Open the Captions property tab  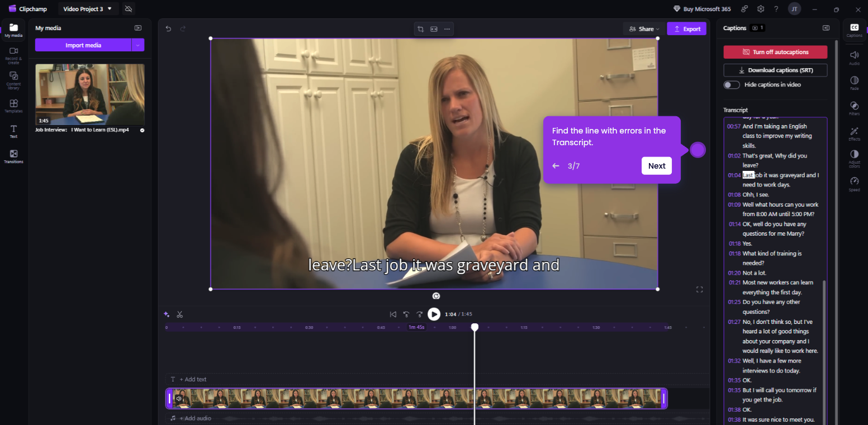point(854,31)
